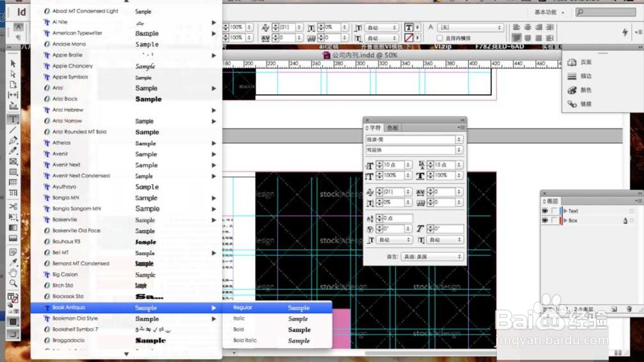The image size is (644, 362).
Task: Select Arial Black font in list
Action: click(126, 99)
